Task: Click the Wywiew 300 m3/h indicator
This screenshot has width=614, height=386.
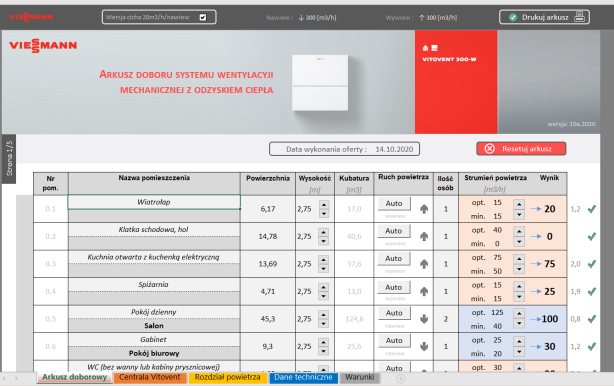Action: coord(421,18)
